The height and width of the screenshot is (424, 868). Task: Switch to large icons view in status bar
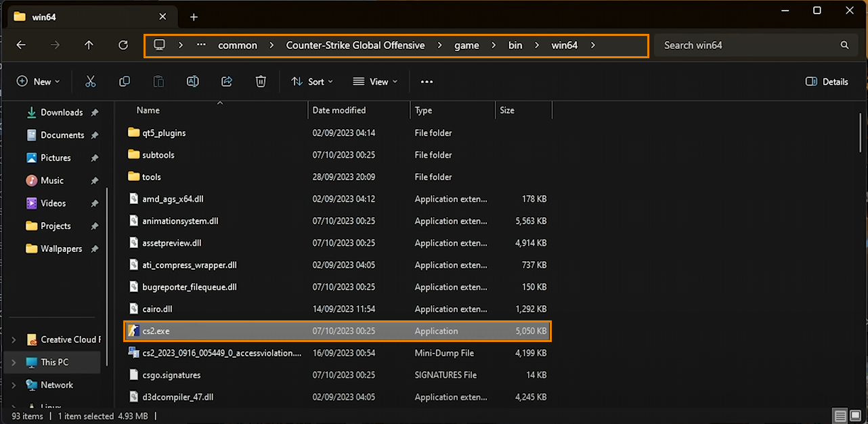(x=856, y=416)
